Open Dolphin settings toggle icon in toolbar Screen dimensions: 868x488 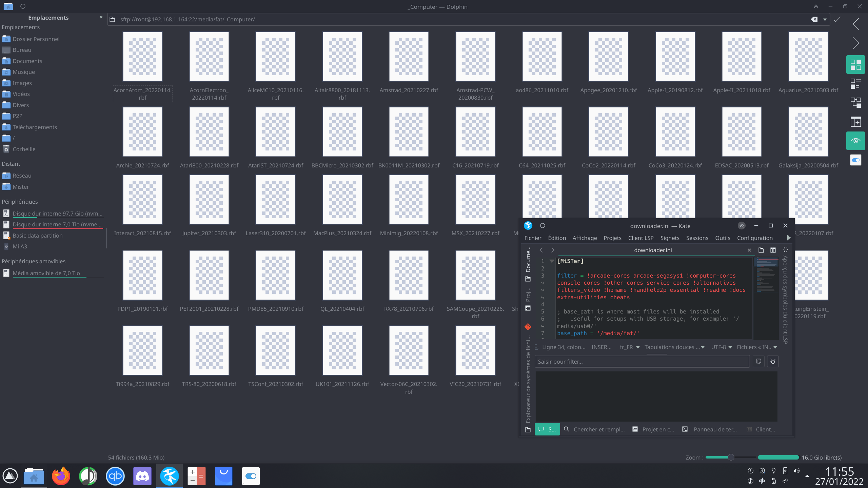tap(855, 160)
